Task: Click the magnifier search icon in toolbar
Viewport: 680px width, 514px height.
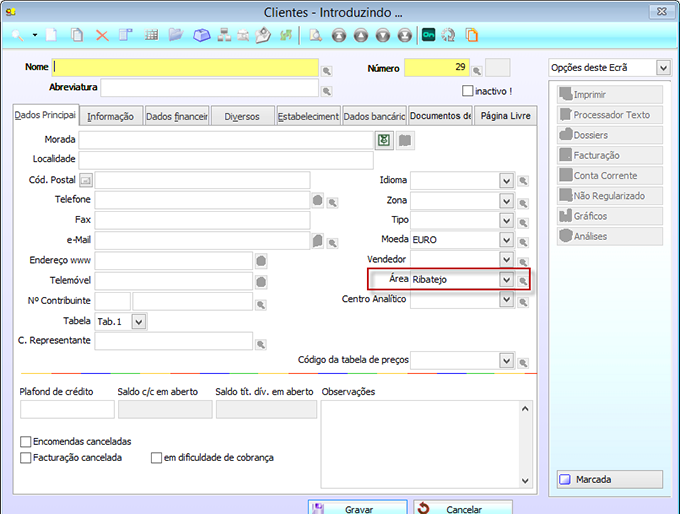Action: pyautogui.click(x=17, y=35)
